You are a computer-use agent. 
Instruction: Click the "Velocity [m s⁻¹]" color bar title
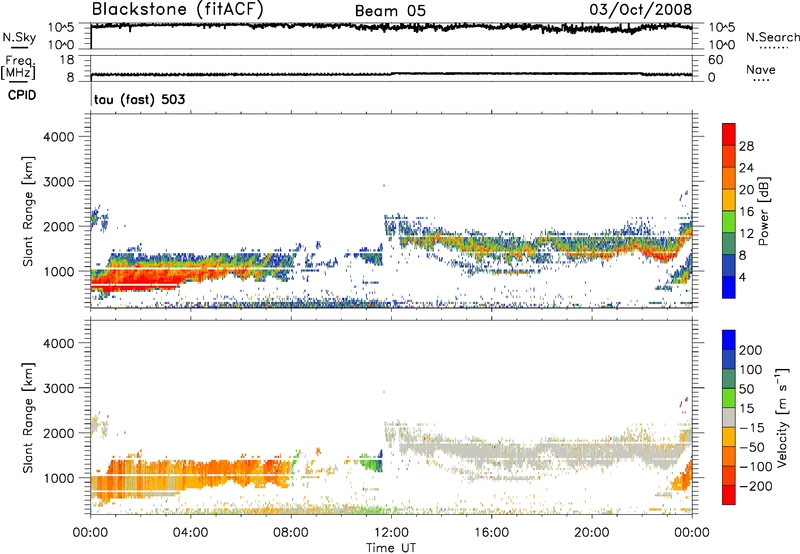(x=782, y=417)
